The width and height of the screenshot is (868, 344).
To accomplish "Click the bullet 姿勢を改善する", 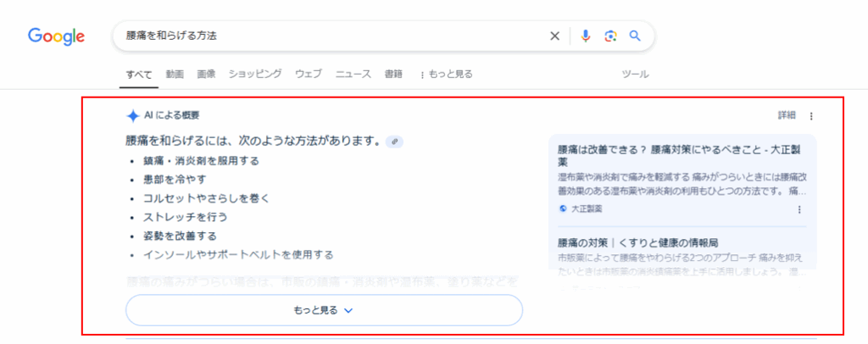I will (180, 236).
